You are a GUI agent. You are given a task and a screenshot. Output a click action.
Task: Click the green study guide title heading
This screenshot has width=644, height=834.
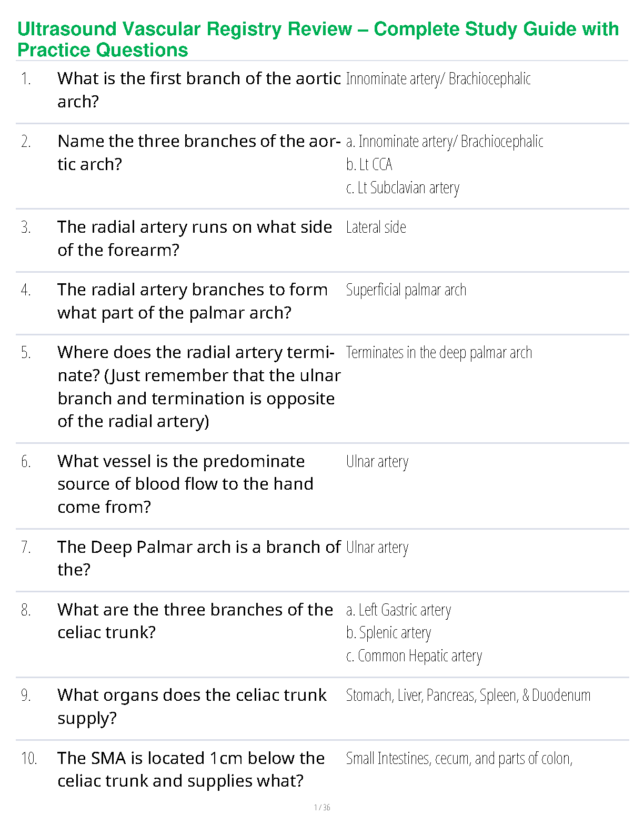click(x=318, y=39)
